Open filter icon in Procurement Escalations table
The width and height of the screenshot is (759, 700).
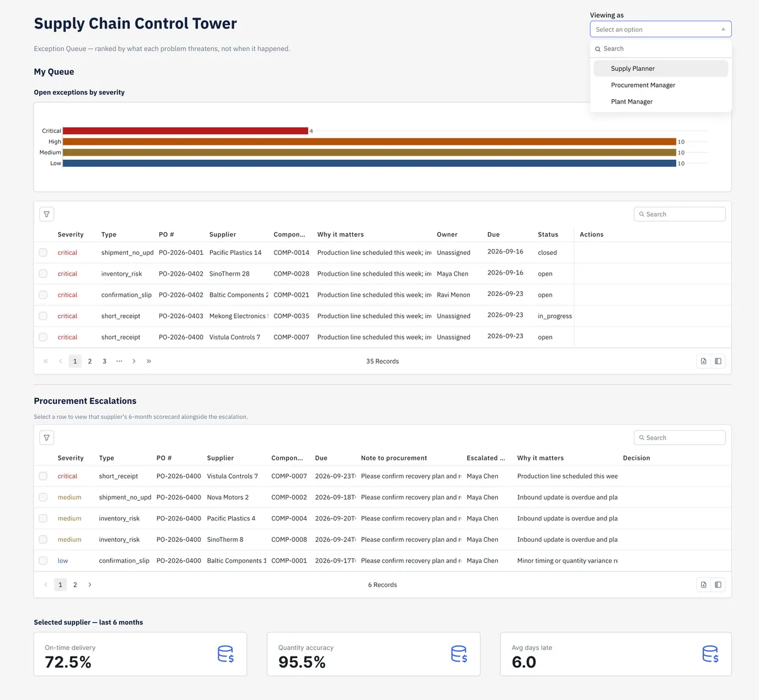click(x=47, y=438)
